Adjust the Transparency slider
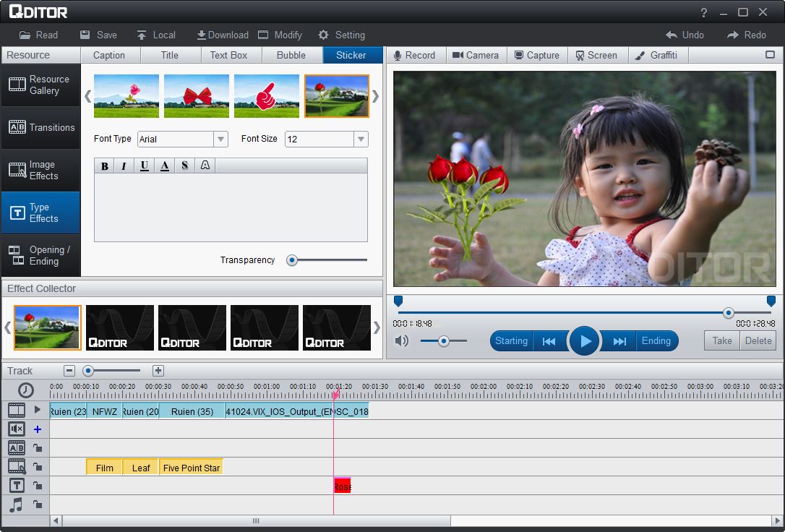The image size is (785, 532). click(291, 259)
